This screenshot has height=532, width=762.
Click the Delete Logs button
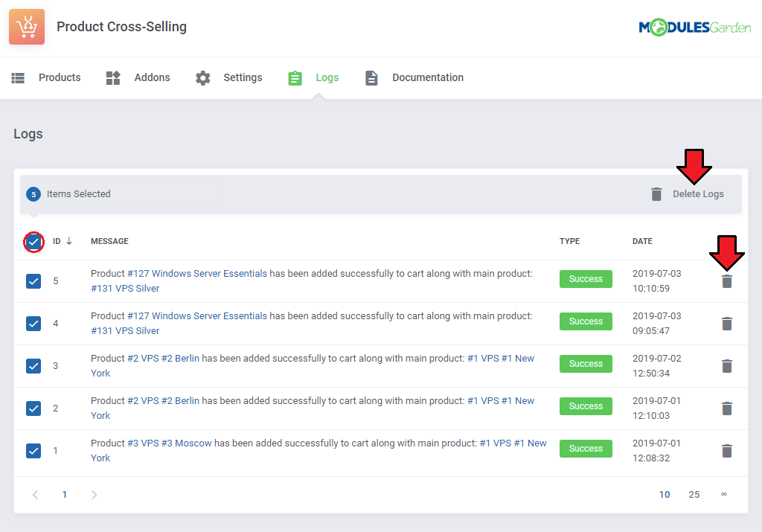point(688,194)
